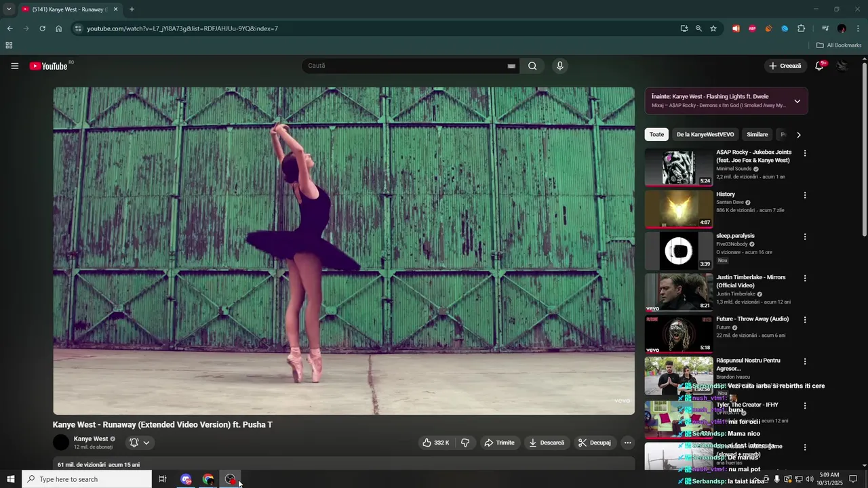Reload the YouTube page
The height and width of the screenshot is (488, 868).
pyautogui.click(x=42, y=28)
